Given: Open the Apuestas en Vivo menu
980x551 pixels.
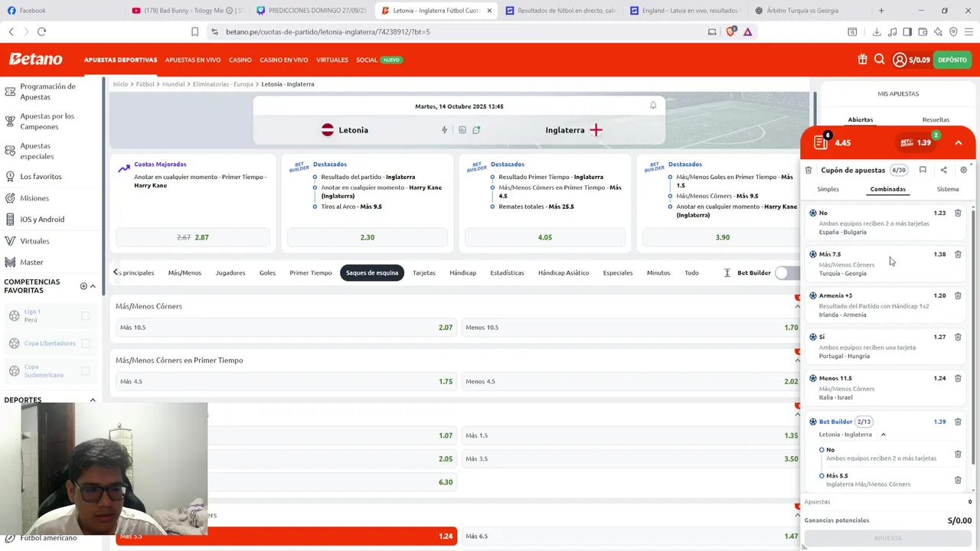Looking at the screenshot, I should (193, 60).
